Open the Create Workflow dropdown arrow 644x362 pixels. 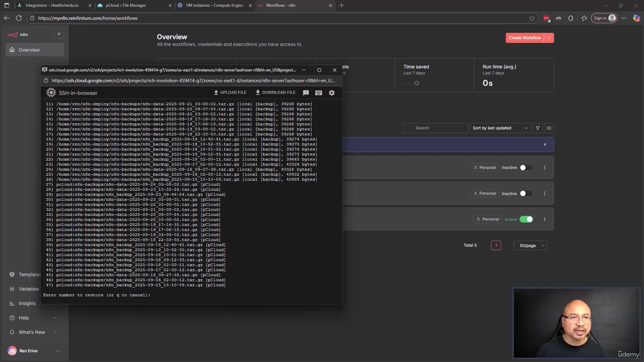tap(549, 38)
